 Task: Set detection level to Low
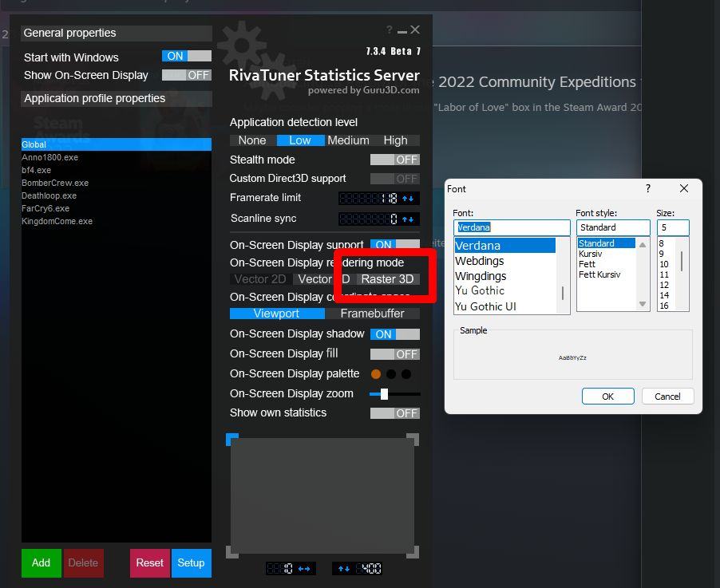[x=300, y=140]
